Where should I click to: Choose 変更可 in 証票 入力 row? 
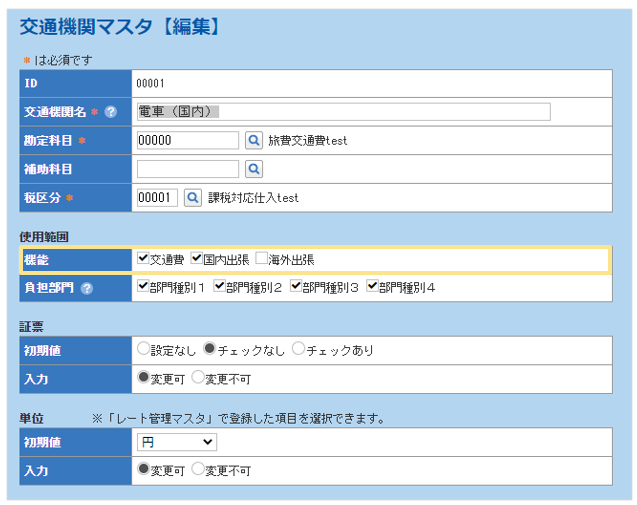point(143,377)
